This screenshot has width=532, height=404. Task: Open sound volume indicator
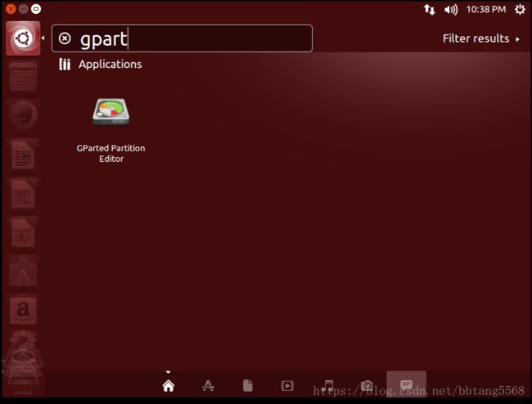(x=451, y=10)
